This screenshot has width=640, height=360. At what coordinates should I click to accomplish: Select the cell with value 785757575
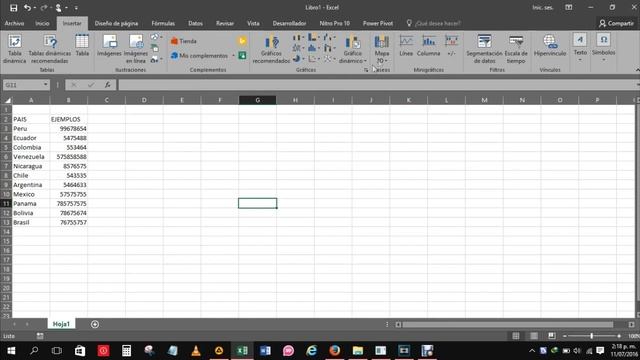[69, 204]
